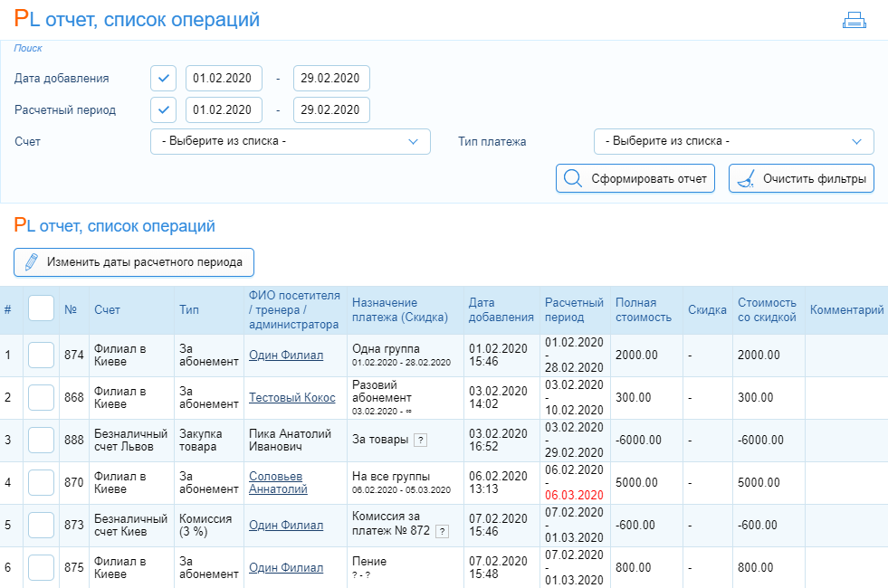Toggle the Расчетный период checkbox
Image resolution: width=888 pixels, height=588 pixels.
(163, 109)
